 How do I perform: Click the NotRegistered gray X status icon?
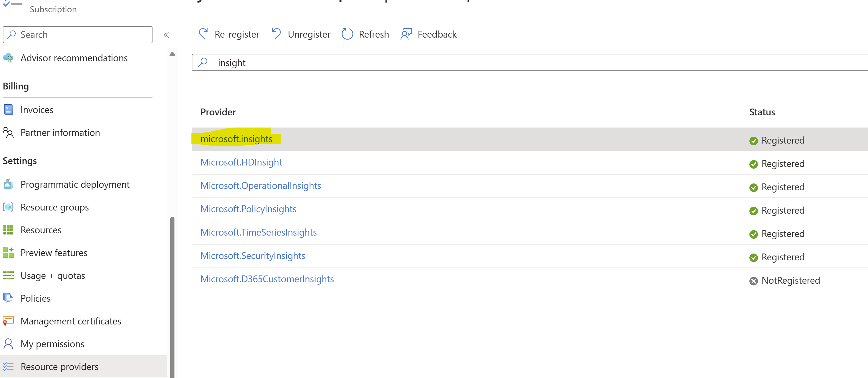(753, 281)
